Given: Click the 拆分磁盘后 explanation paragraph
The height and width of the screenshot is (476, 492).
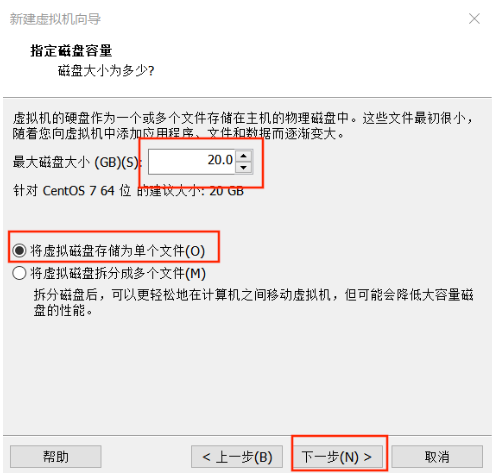Looking at the screenshot, I should [x=253, y=303].
